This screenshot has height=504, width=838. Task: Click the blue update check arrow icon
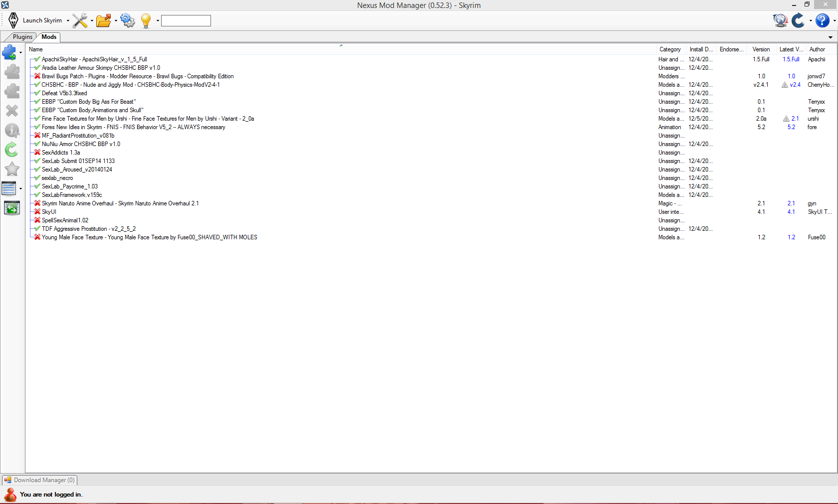click(x=798, y=20)
